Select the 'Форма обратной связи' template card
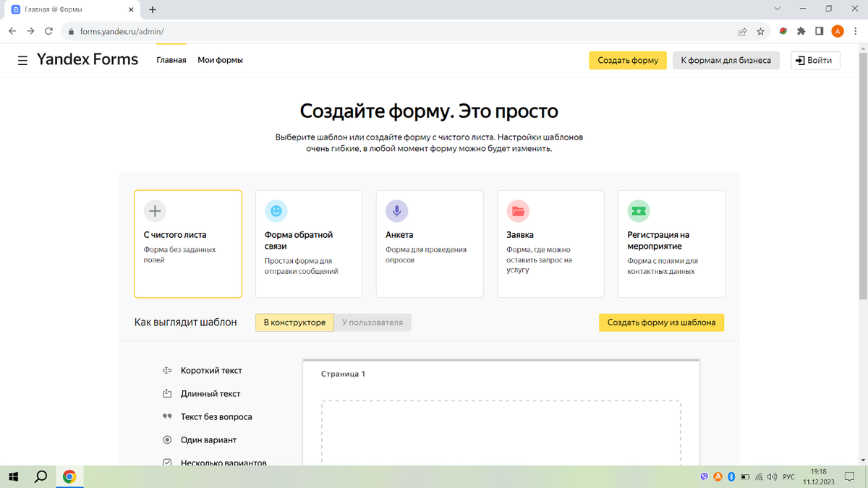 click(309, 244)
